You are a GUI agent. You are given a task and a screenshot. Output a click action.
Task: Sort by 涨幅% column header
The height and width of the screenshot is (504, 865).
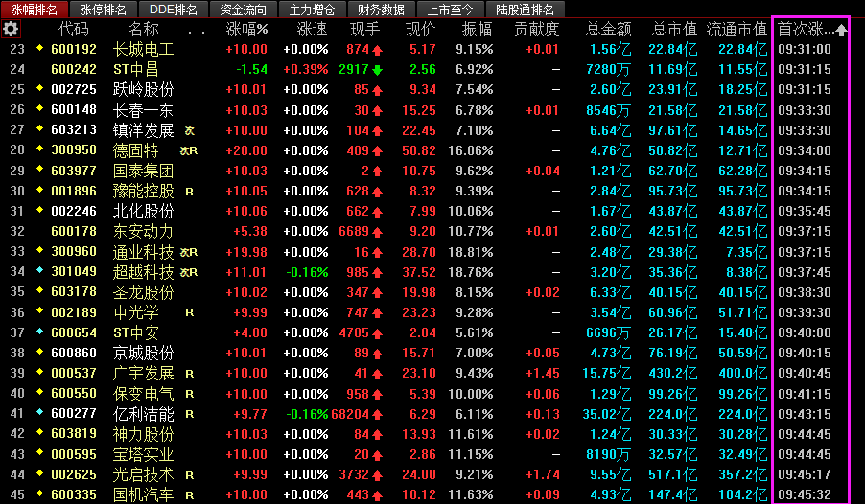pyautogui.click(x=246, y=30)
